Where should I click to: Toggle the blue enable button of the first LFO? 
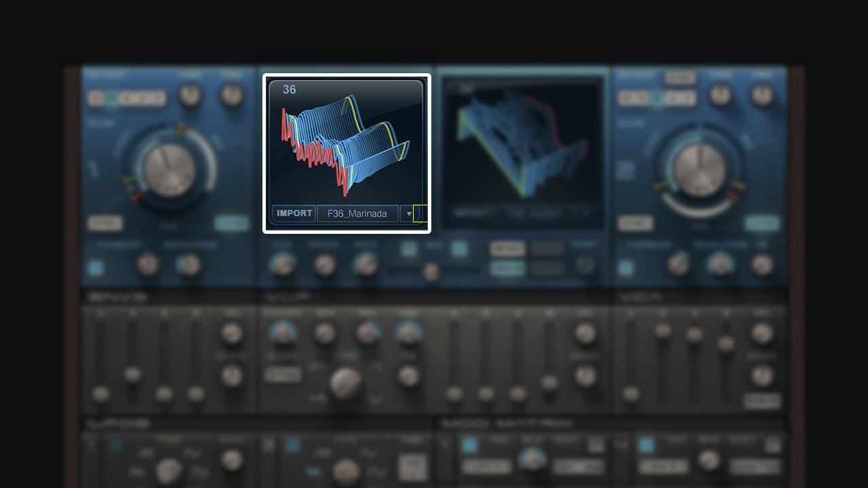tap(115, 445)
